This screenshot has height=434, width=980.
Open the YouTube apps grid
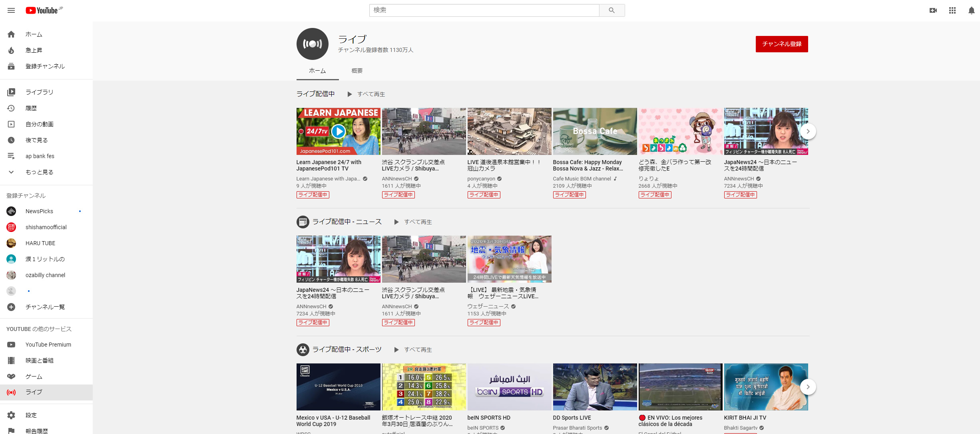click(952, 10)
